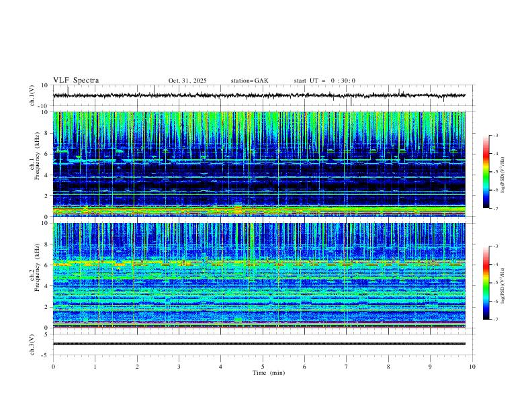This screenshot has height=411, width=532.
Task: Click the '6' kHz tick on ch.1 frequency axis
Action: point(46,154)
